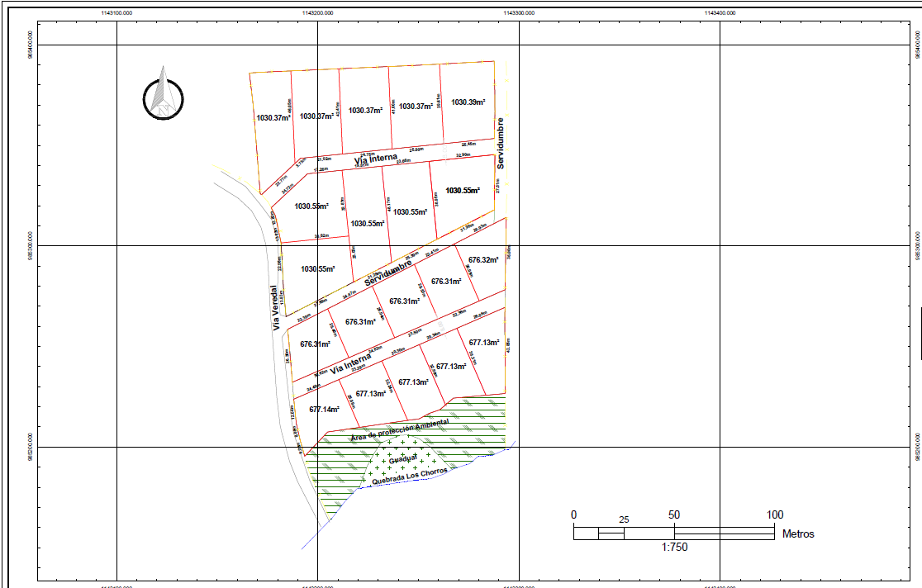
Task: Click the north arrow compass symbol
Action: (164, 96)
